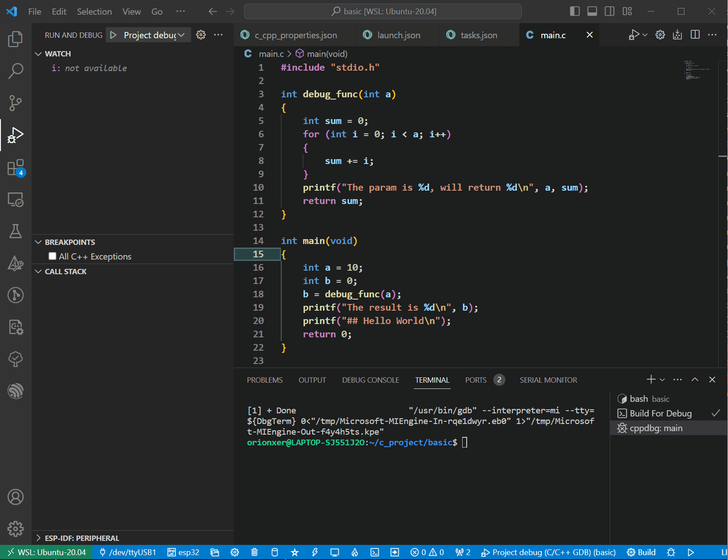Open the run-or-debug dropdown arrow in editor

click(x=645, y=35)
